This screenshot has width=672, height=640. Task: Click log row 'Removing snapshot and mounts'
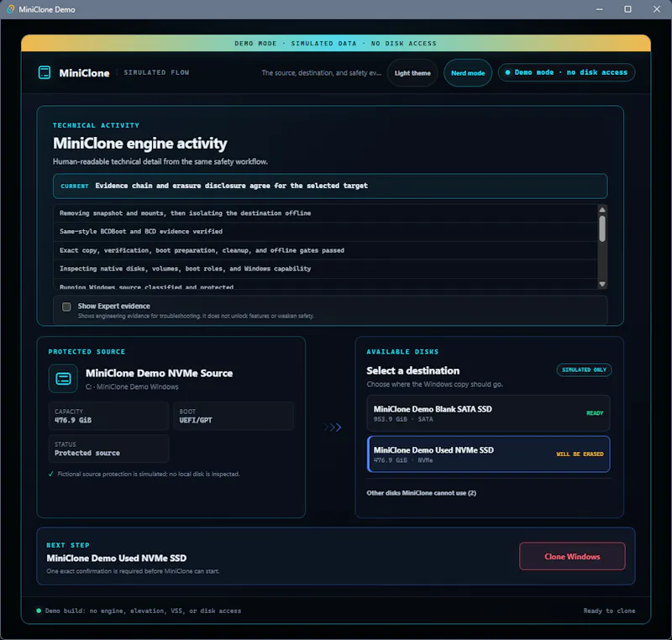[x=326, y=213]
